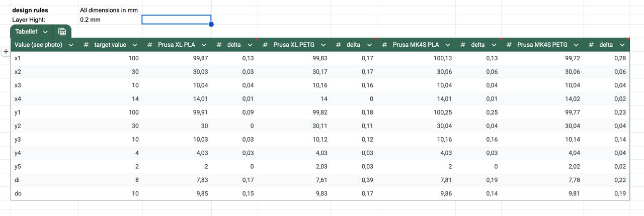This screenshot has height=216, width=644.
Task: Select the row label cell 'do'
Action: pos(45,193)
